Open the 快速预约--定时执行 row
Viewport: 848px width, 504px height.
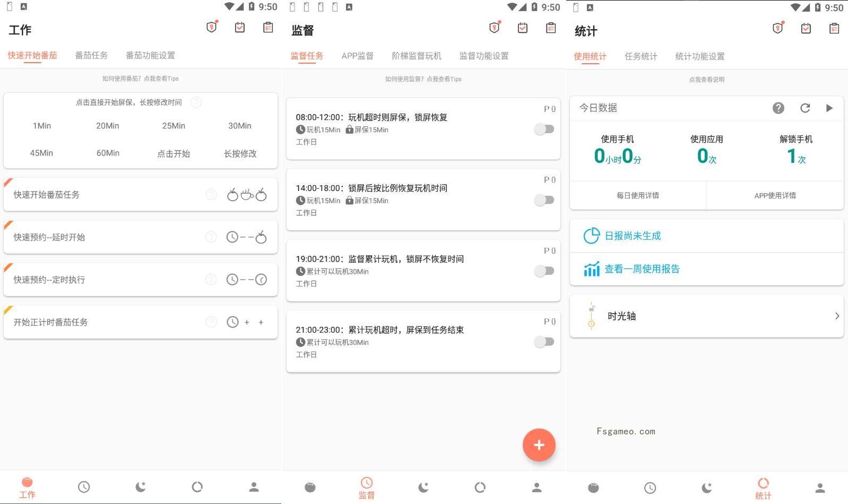141,280
